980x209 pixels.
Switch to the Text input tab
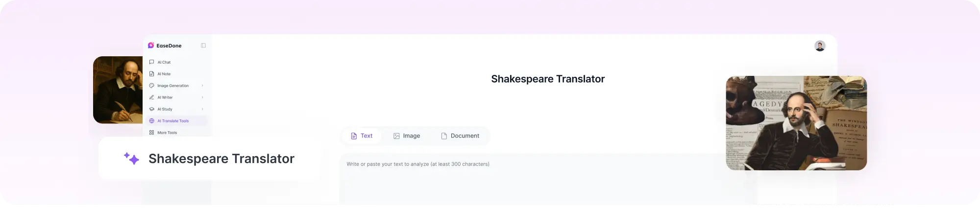[x=362, y=136]
